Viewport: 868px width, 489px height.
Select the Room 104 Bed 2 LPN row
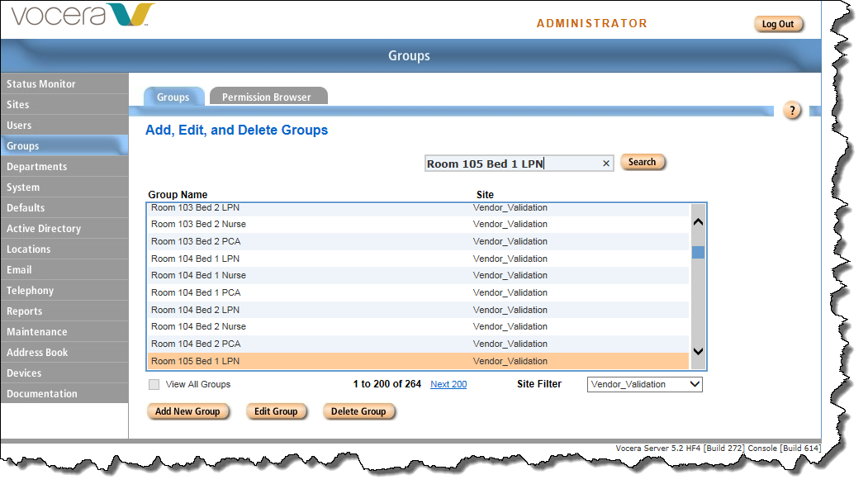click(x=418, y=310)
